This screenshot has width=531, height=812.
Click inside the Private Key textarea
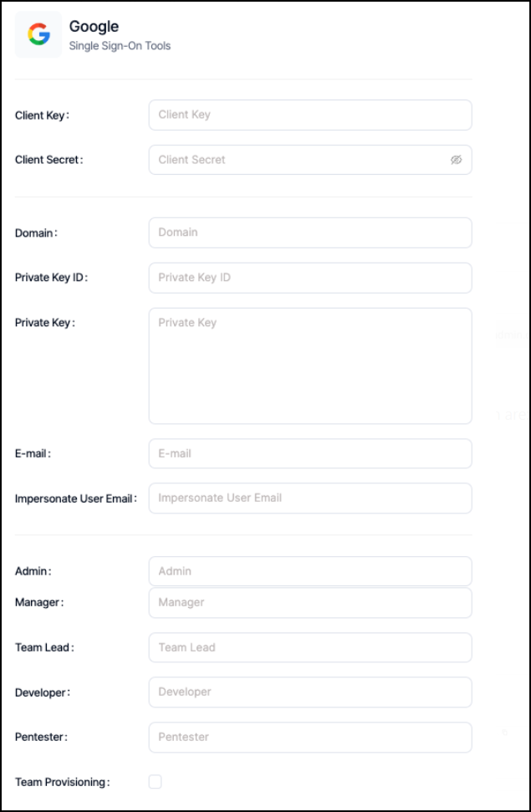[309, 366]
